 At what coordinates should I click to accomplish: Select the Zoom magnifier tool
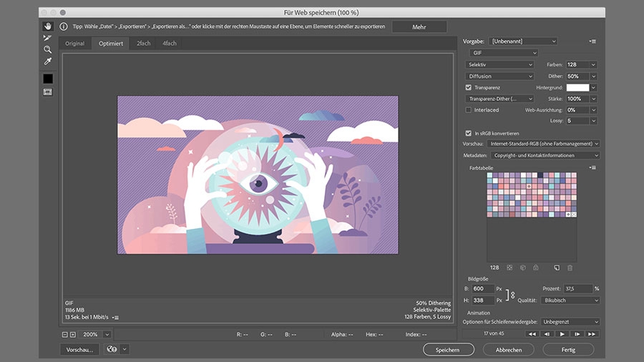click(x=48, y=49)
